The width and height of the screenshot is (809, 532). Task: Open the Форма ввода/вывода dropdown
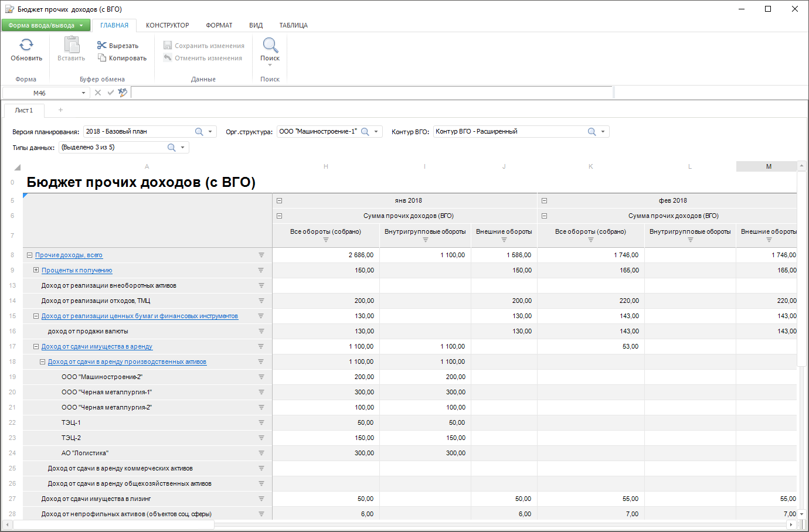pyautogui.click(x=46, y=25)
